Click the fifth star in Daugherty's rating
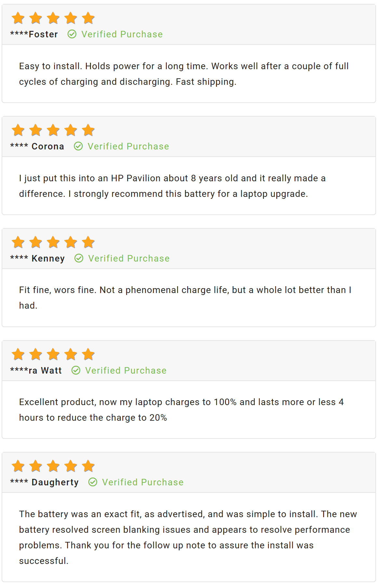 click(88, 466)
